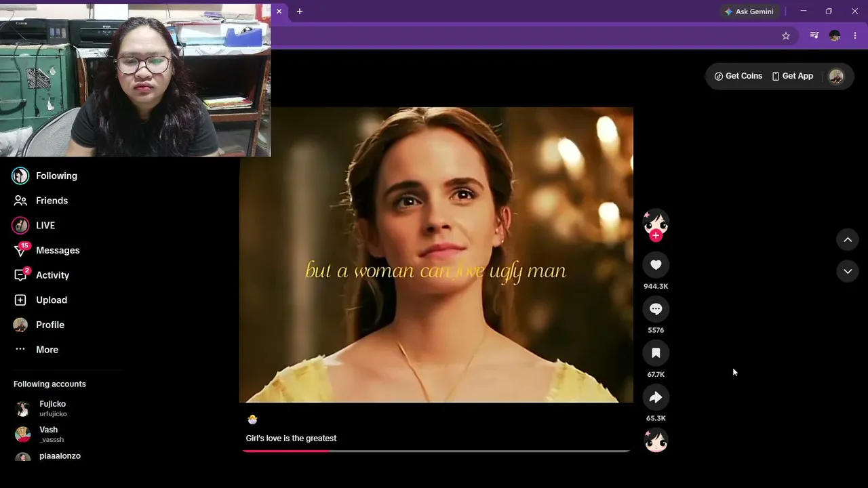The height and width of the screenshot is (488, 868).
Task: Click the "_vasssh" username text
Action: (x=52, y=440)
